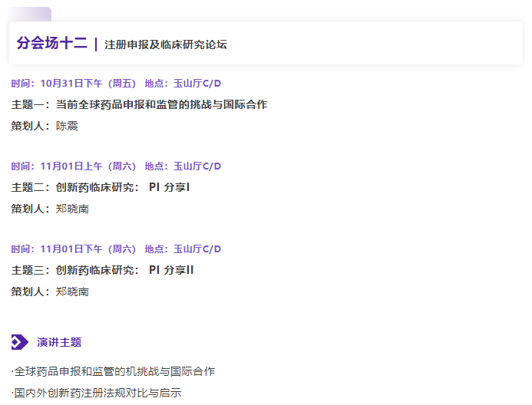Click 主题二 创新药临床研究 PI 分享I
This screenshot has height=405, width=532.
pos(101,187)
